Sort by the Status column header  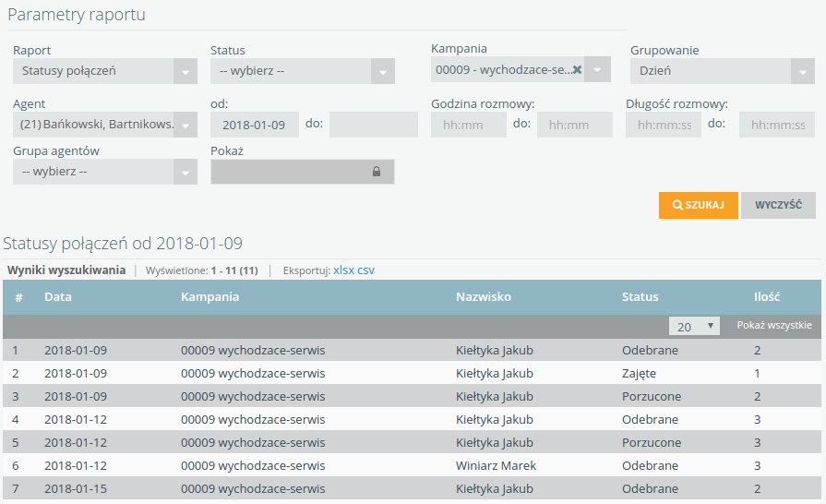point(640,297)
